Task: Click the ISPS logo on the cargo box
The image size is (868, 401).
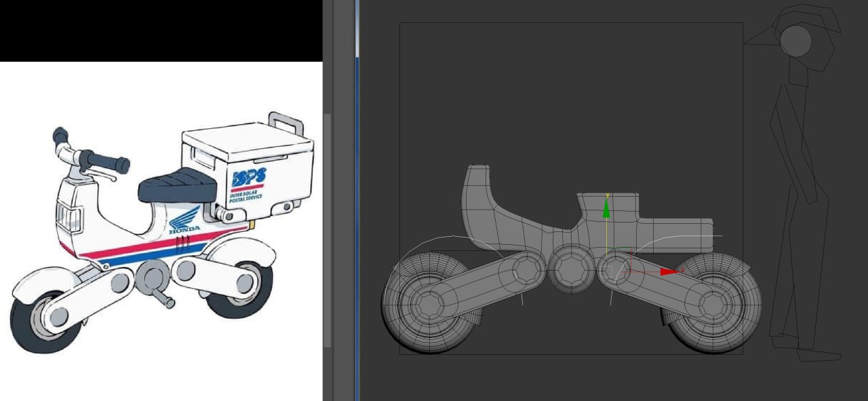Action: (248, 178)
